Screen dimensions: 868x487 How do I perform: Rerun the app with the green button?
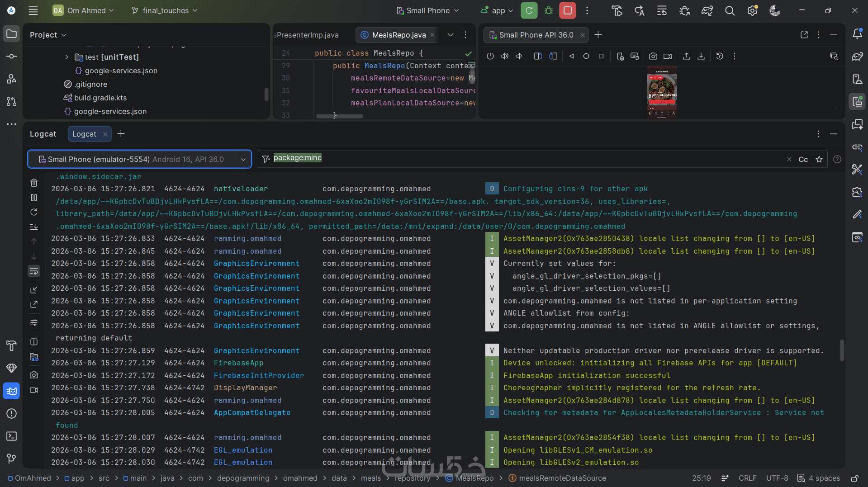coord(529,10)
